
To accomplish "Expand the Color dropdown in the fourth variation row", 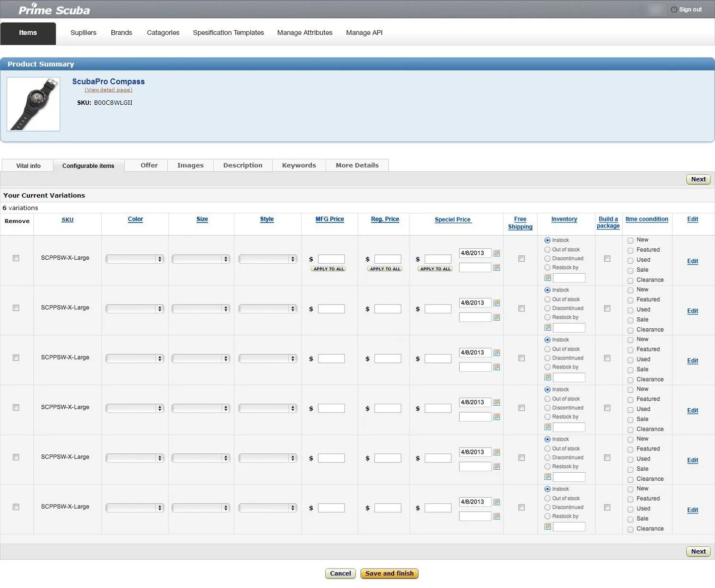I will (x=135, y=408).
